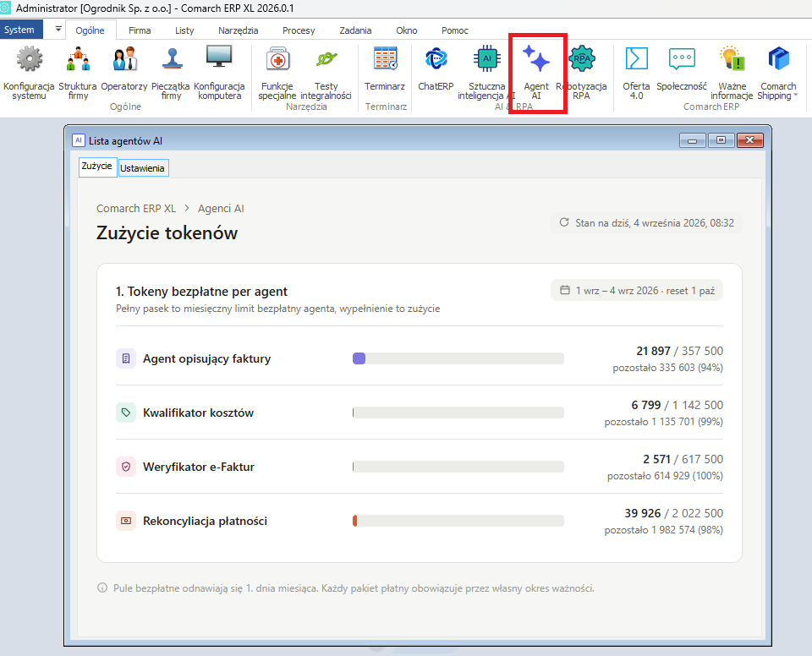Switch to the Firma ribbon tab
This screenshot has width=812, height=656.
point(140,30)
